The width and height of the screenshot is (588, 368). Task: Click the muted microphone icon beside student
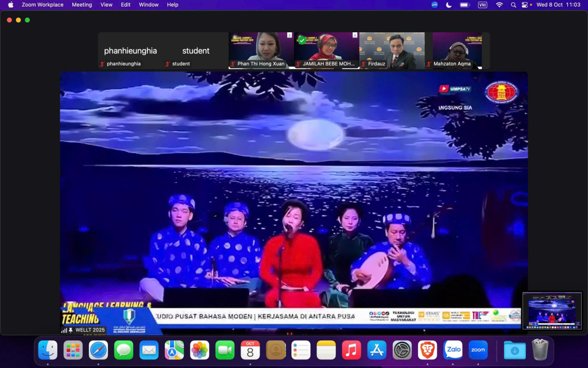pyautogui.click(x=167, y=64)
